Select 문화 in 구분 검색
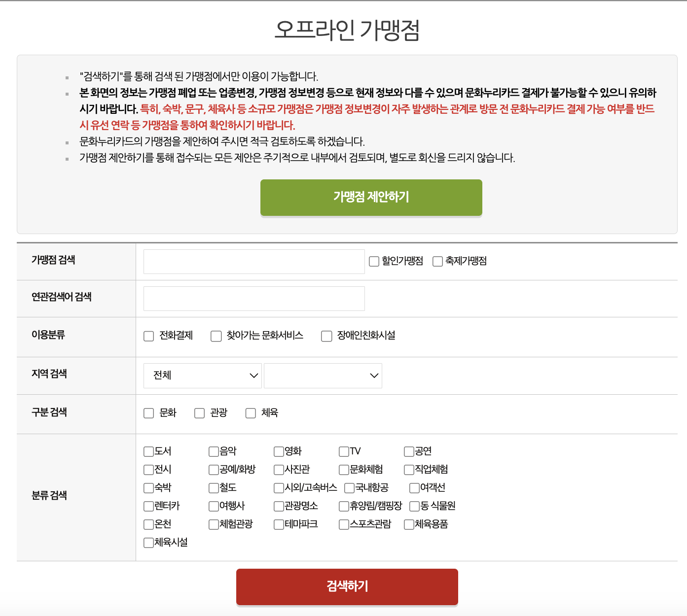This screenshot has width=687, height=616. [149, 413]
